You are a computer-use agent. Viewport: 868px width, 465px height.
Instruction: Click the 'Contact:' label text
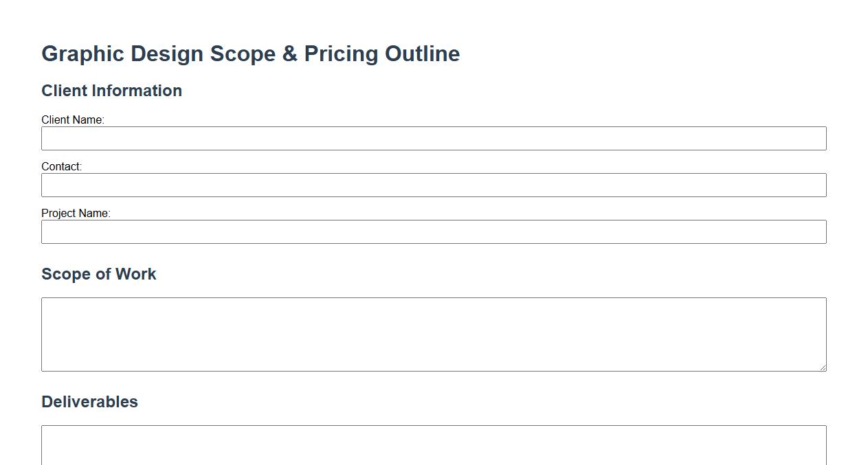61,166
